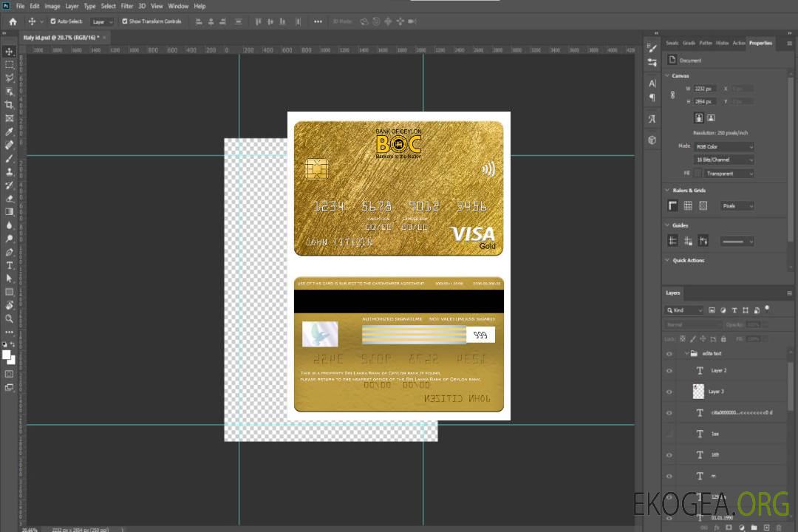Select the Frame tool
This screenshot has width=798, height=532.
tap(9, 118)
